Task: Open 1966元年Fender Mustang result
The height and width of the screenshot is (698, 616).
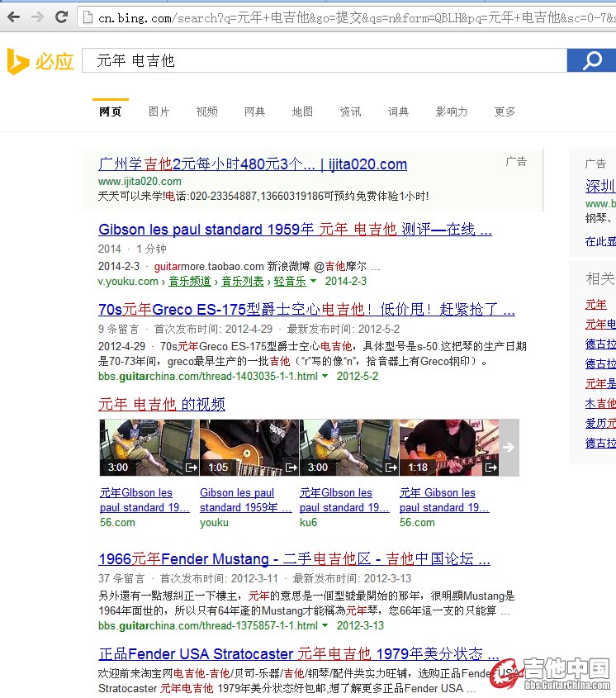Action: click(294, 559)
